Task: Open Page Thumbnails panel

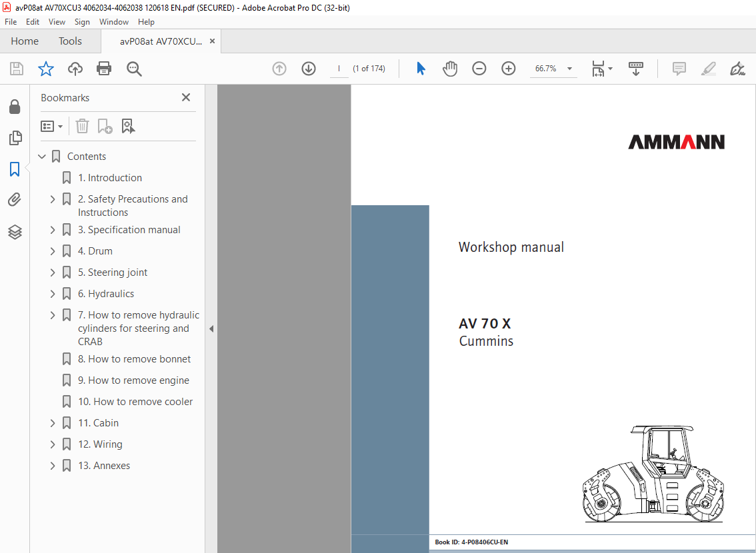Action: 15,138
